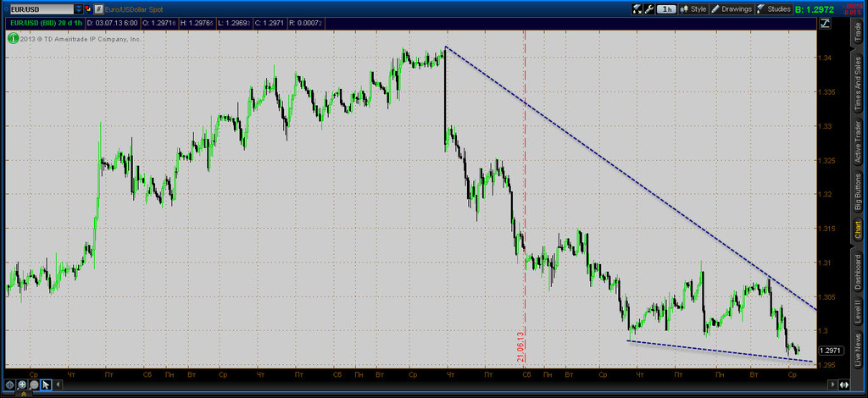Click the upper descending blue trendline
Viewport: 868px width, 398px height.
coord(631,178)
